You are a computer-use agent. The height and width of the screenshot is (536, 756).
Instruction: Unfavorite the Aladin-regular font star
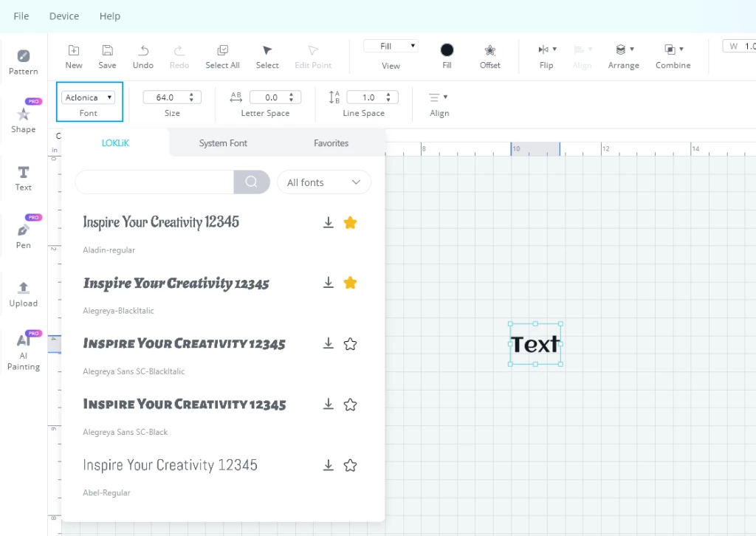350,222
